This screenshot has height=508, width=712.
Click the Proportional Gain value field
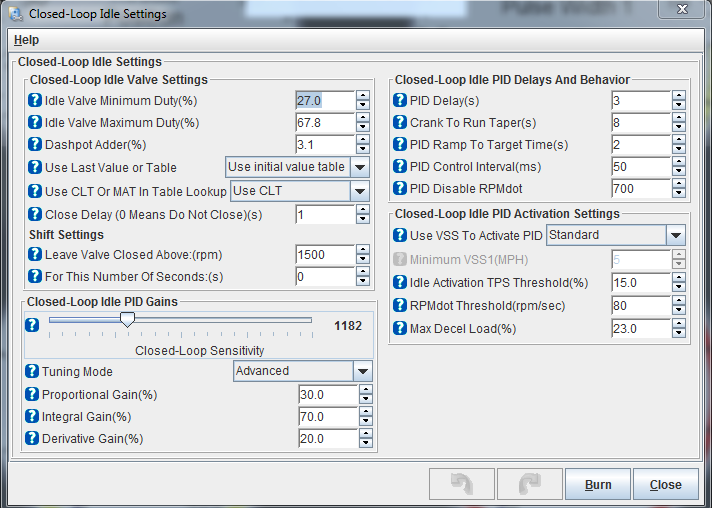point(328,394)
